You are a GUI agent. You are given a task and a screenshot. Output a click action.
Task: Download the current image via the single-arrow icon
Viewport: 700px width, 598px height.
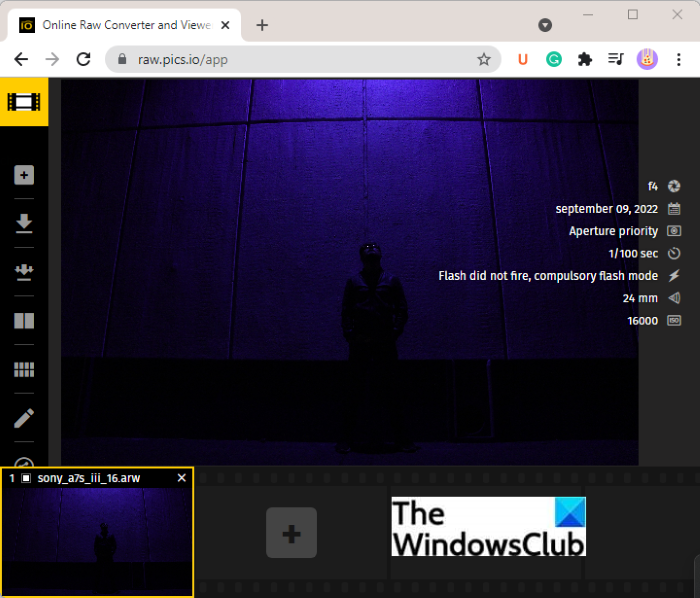[x=24, y=223]
